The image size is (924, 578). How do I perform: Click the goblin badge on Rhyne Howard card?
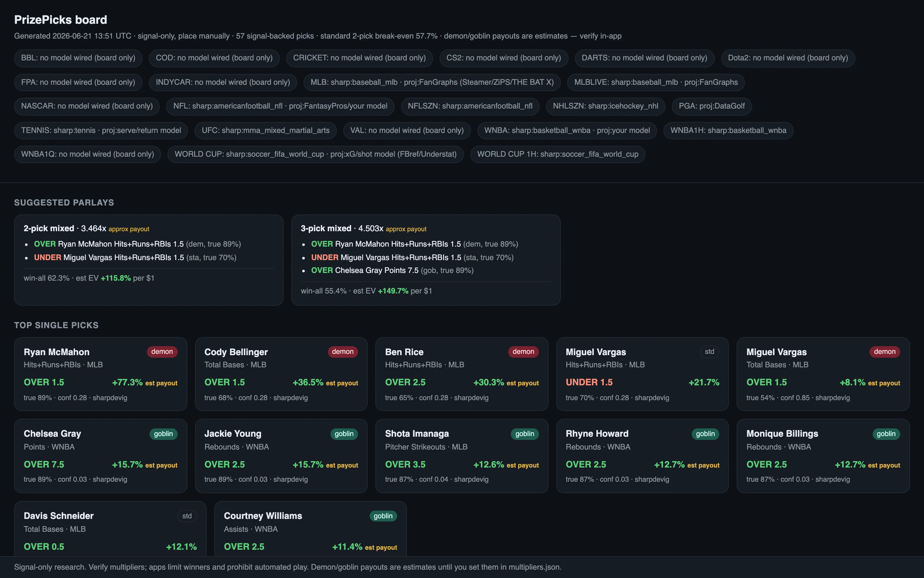705,434
